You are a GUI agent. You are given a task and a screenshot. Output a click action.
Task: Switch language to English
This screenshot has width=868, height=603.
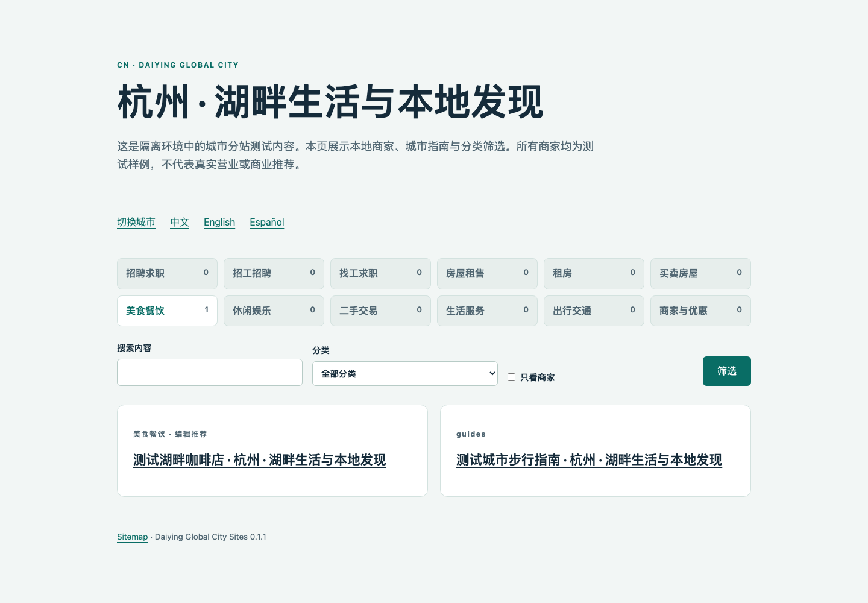pos(219,222)
